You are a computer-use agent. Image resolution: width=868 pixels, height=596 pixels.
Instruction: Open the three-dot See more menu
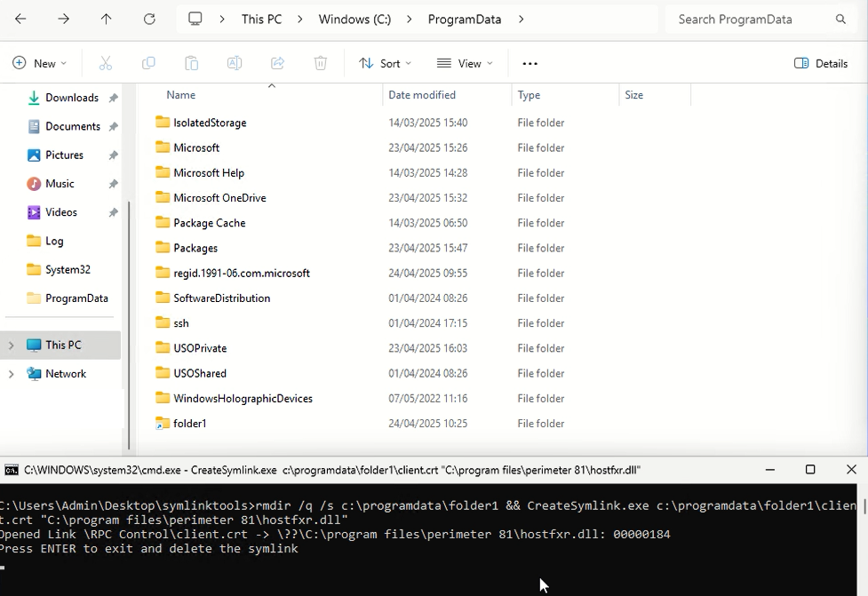530,64
